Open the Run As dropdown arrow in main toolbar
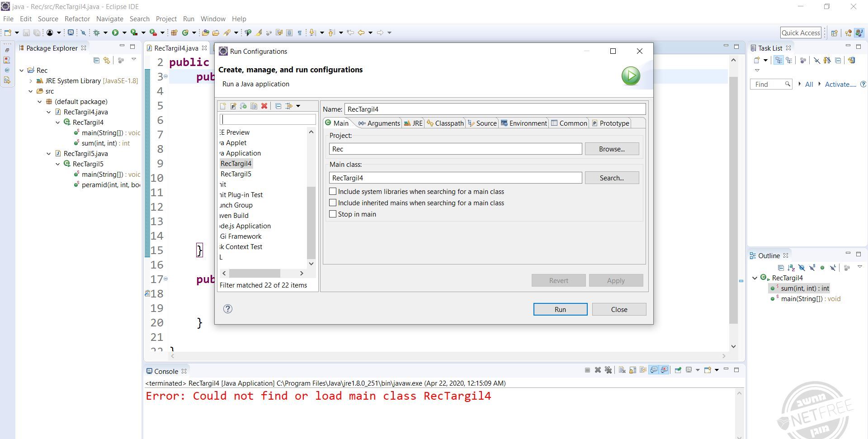Viewport: 868px width, 439px height. pyautogui.click(x=124, y=33)
